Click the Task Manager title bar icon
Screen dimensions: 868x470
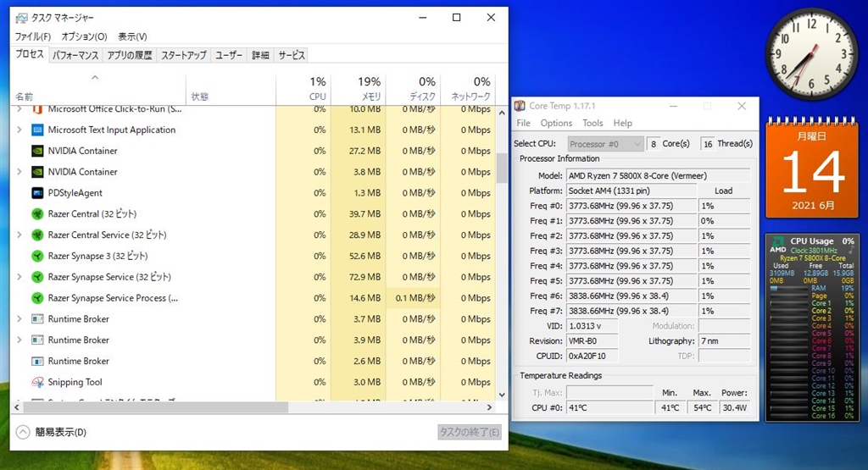(x=21, y=19)
